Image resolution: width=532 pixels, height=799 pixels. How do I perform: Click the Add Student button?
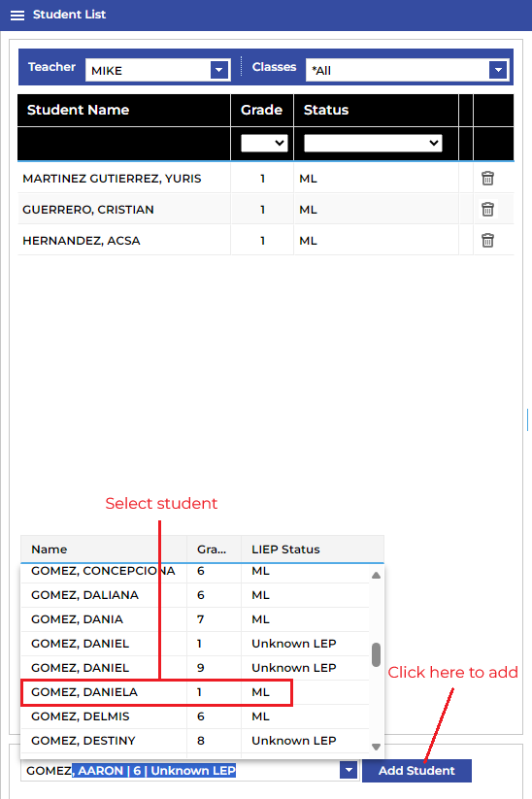[416, 771]
